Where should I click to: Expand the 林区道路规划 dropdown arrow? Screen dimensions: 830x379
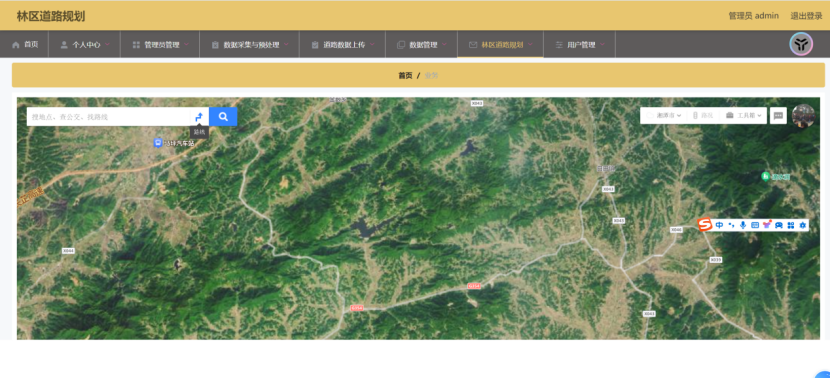tap(530, 45)
